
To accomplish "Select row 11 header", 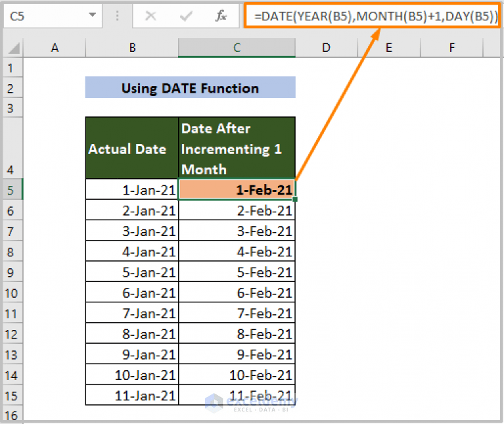I will click(12, 313).
